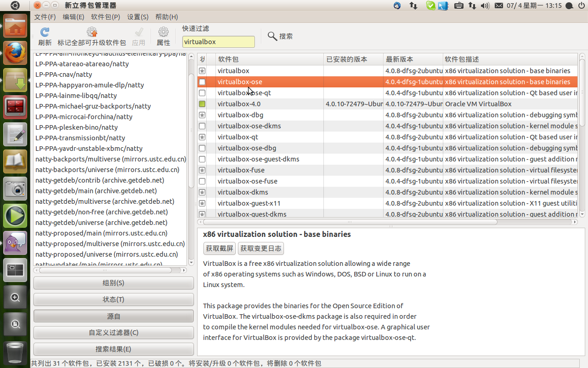The width and height of the screenshot is (588, 368).
Task: Click the 状态(T) filter button
Action: pos(113,299)
